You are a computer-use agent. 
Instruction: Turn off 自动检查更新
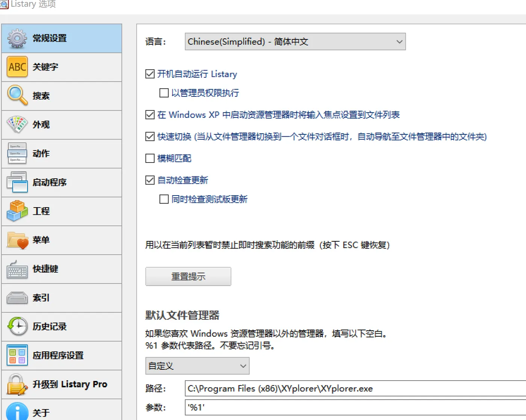tap(150, 180)
